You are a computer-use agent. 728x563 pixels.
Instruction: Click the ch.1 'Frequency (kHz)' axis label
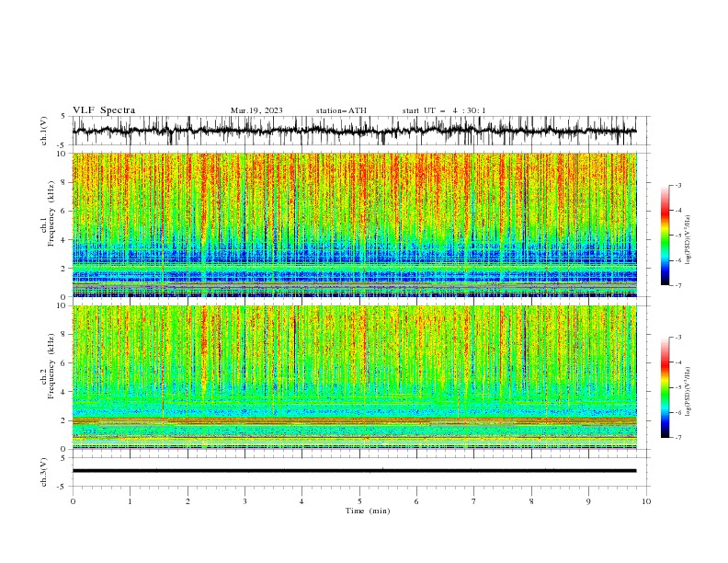51,213
